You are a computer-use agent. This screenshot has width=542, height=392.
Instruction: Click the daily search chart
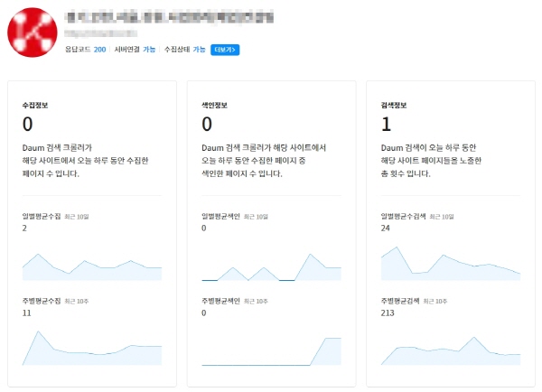pos(451,263)
